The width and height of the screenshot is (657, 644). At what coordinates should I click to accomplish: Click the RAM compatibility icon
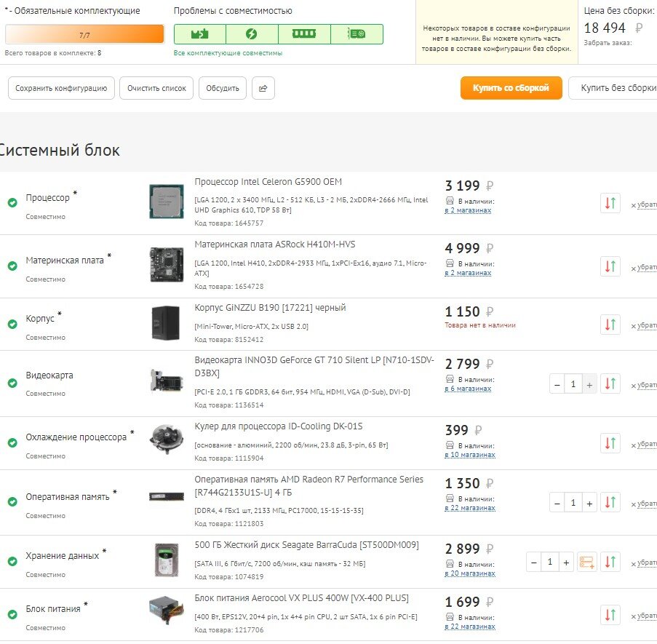point(304,34)
